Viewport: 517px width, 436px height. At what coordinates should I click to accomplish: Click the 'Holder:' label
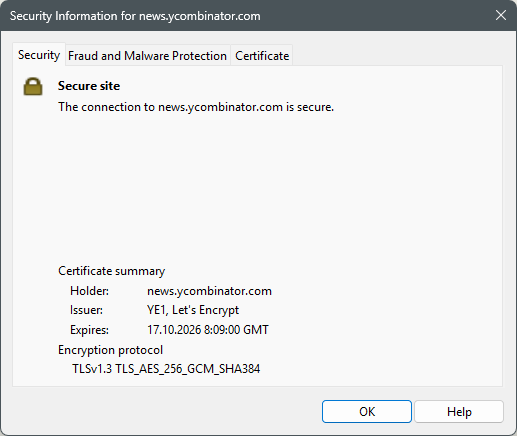click(89, 291)
